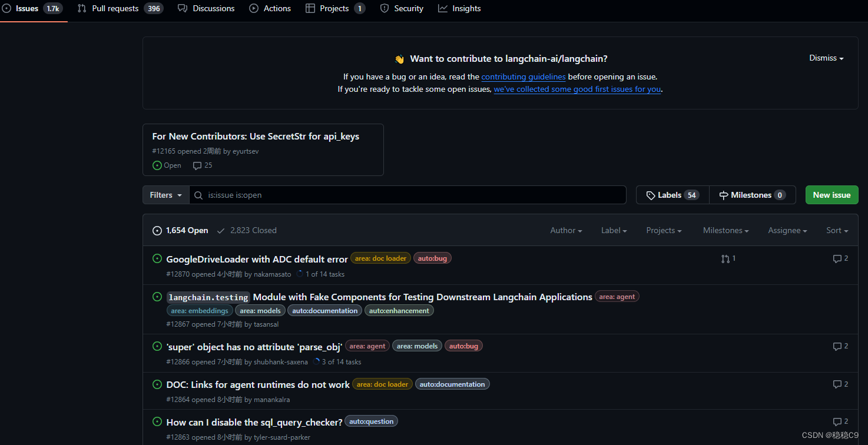Filter by area: doc loader label on GoogleDriveLoader issue
This screenshot has width=868, height=445.
pos(380,258)
